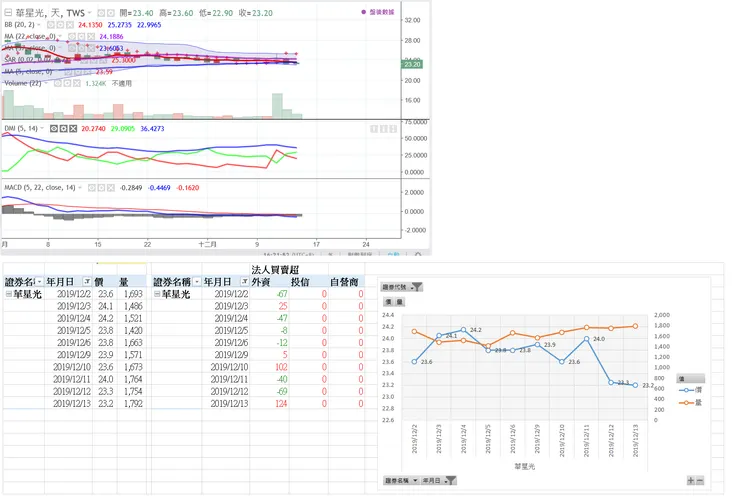Select the 2019/12/2 cell in the left table
Viewport: 740px width, 504px height.
click(x=68, y=294)
